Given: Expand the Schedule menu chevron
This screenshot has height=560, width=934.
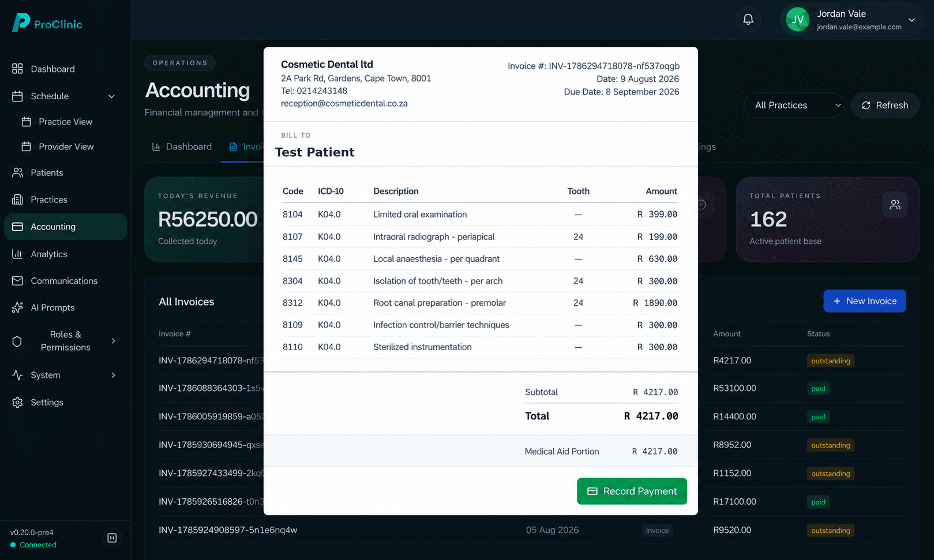Looking at the screenshot, I should tap(112, 96).
